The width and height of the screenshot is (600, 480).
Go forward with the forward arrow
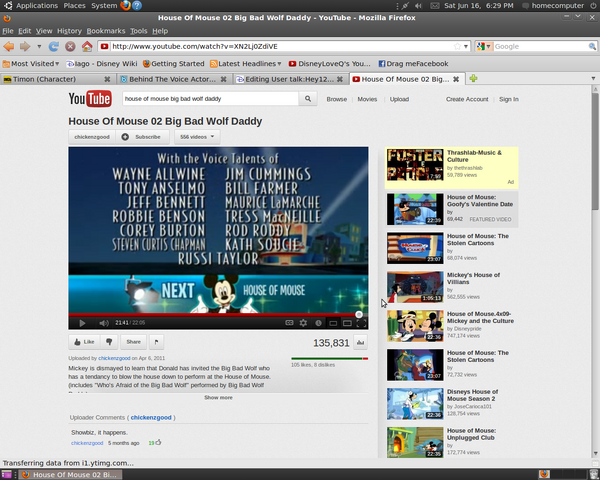(x=25, y=46)
